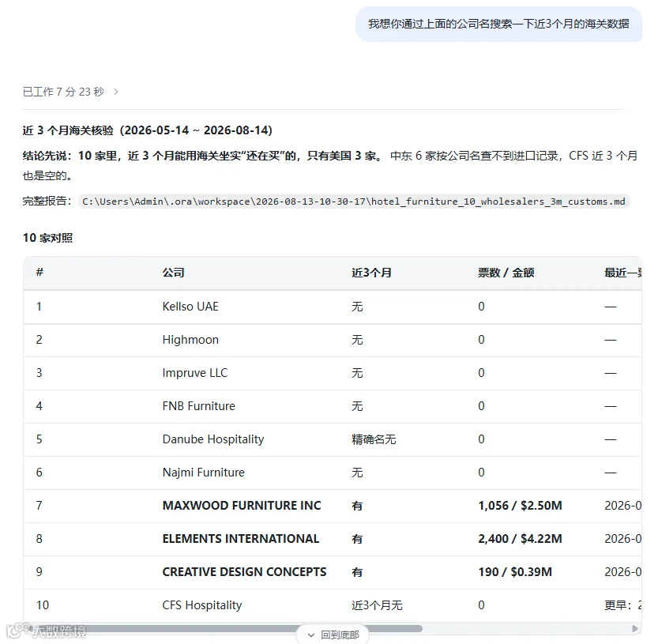658x644 pixels.
Task: Click the '近 3 个月海关核验' heading
Action: (x=147, y=130)
